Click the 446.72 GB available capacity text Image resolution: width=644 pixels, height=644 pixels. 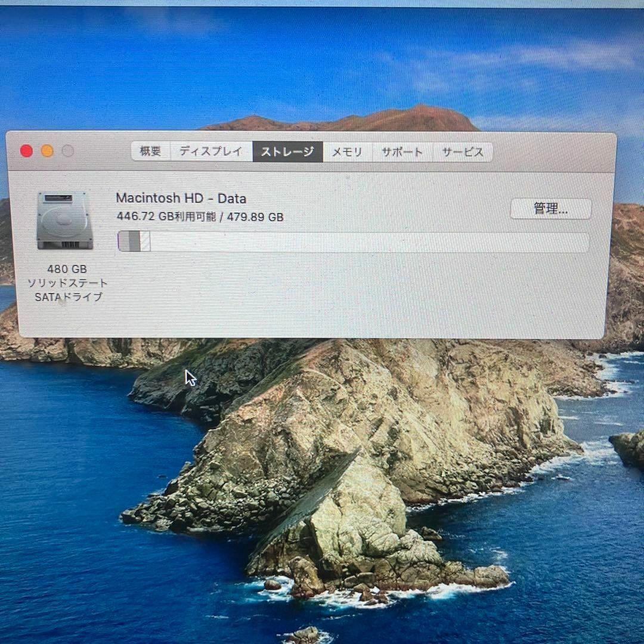tap(200, 216)
